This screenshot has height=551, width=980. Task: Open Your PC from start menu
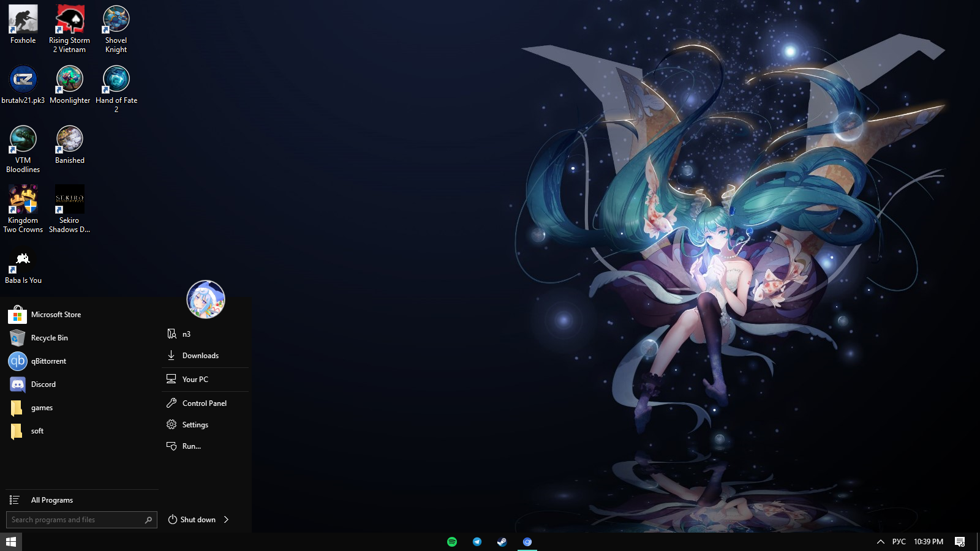[x=205, y=380]
